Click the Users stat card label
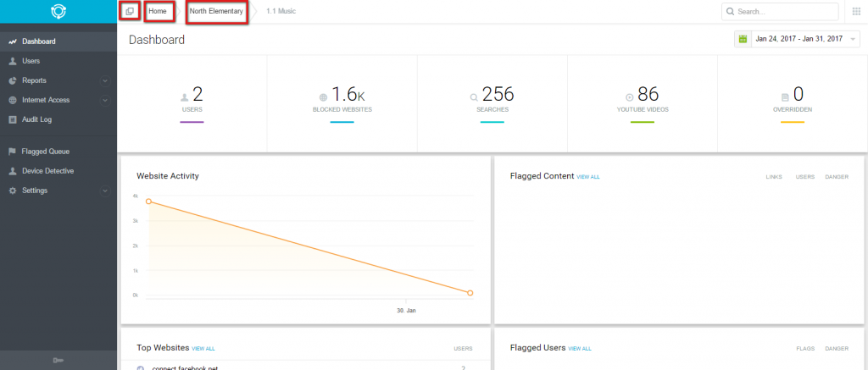The height and width of the screenshot is (370, 868). tap(192, 109)
